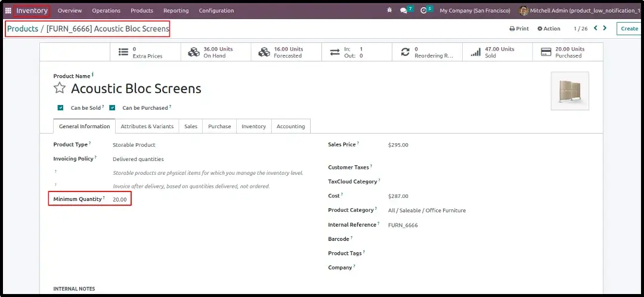This screenshot has width=644, height=297.
Task: Click the Create button
Action: coord(629,29)
